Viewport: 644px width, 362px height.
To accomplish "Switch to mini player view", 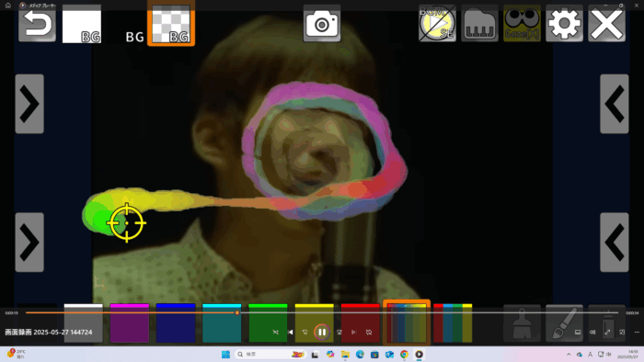I will tap(622, 332).
